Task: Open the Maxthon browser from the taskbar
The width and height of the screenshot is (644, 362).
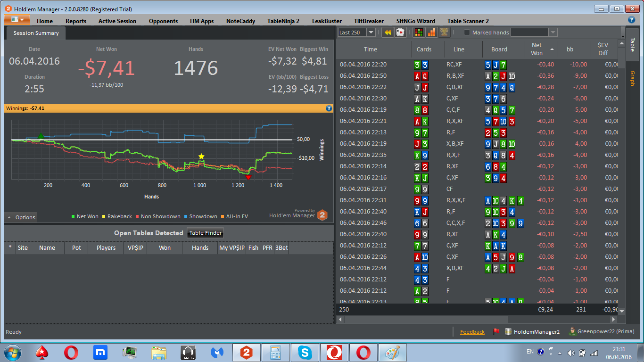Action: 100,352
